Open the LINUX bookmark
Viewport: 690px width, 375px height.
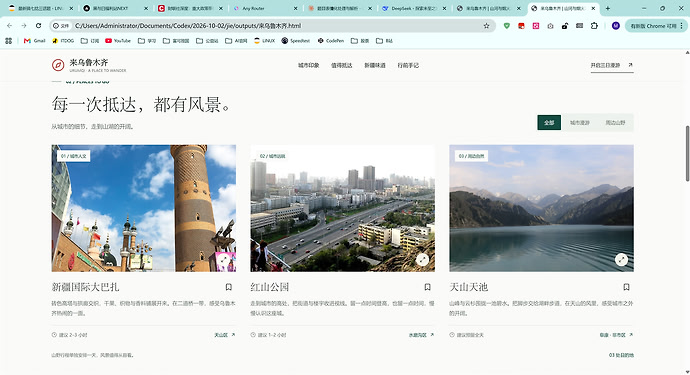(264, 41)
